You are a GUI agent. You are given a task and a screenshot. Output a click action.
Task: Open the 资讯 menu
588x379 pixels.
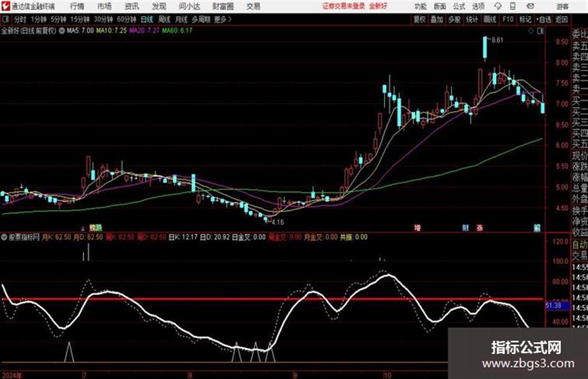pos(132,6)
